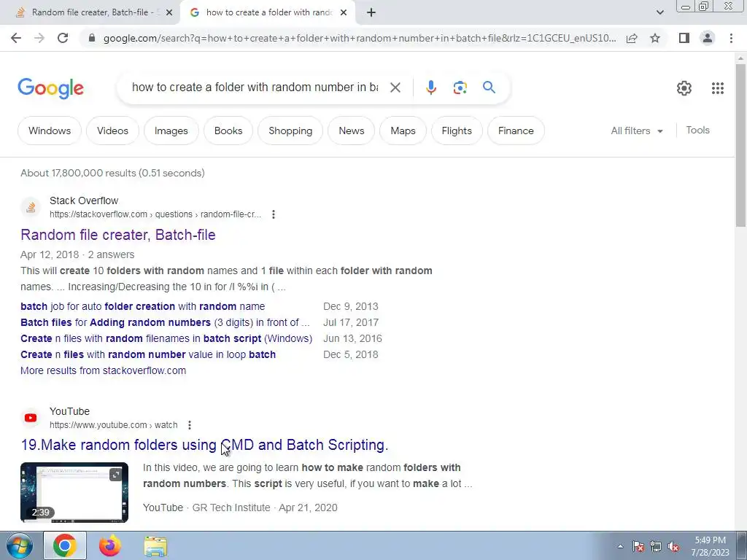
Task: Filter results by Windows
Action: (x=50, y=131)
